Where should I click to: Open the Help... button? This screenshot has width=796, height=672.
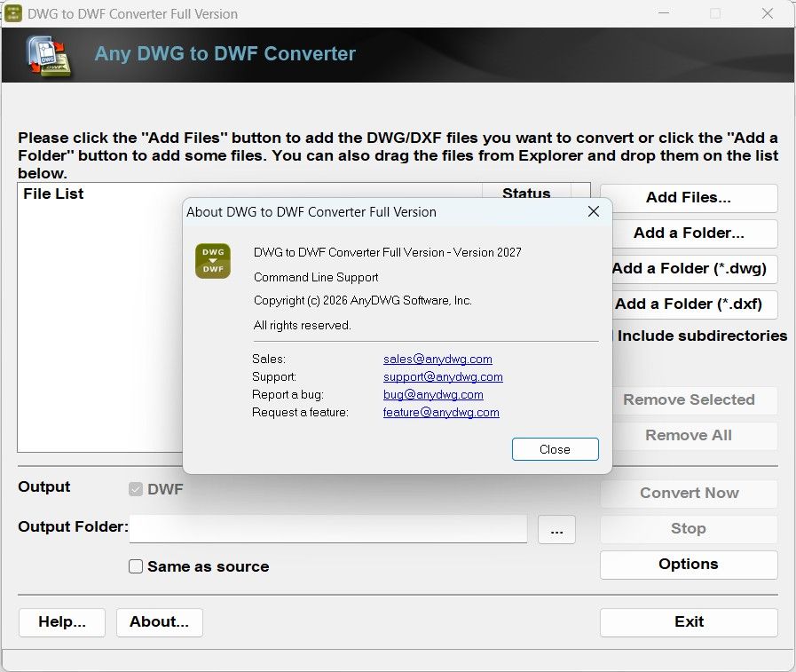coord(62,622)
